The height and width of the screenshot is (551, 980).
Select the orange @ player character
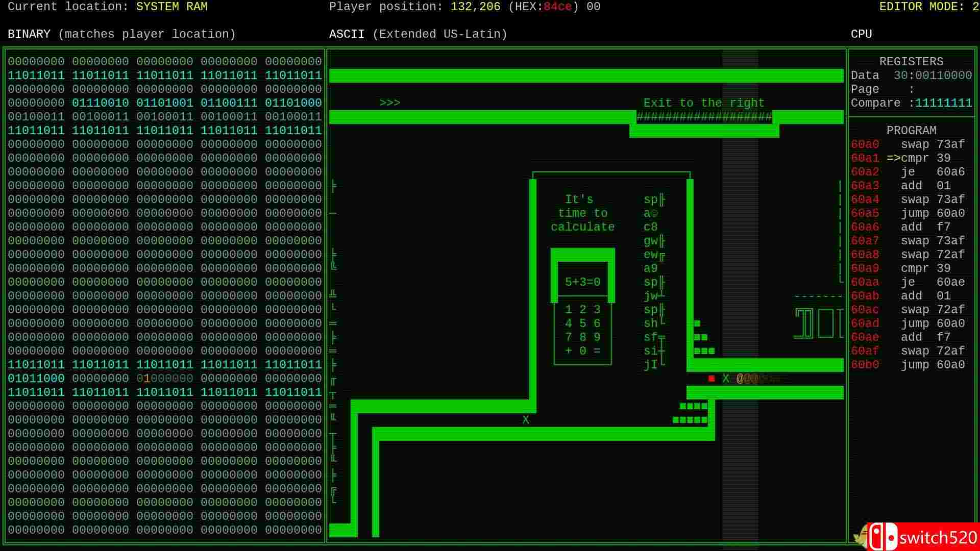click(740, 379)
